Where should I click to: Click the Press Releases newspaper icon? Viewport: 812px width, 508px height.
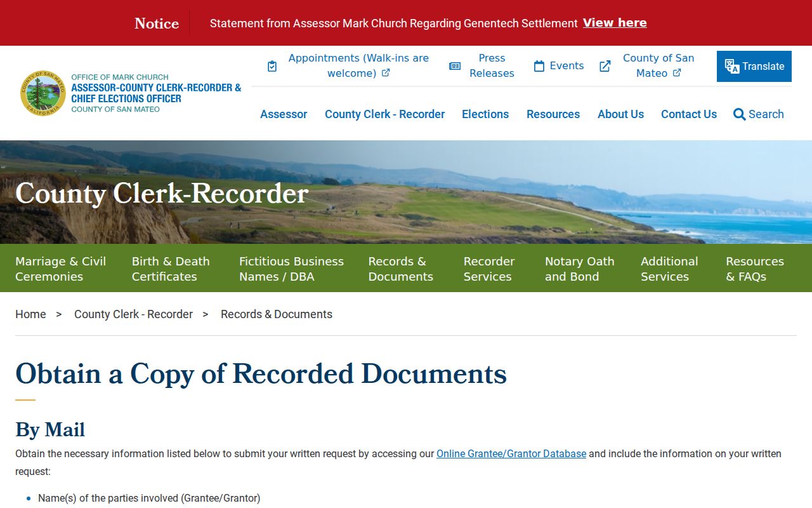pyautogui.click(x=455, y=66)
